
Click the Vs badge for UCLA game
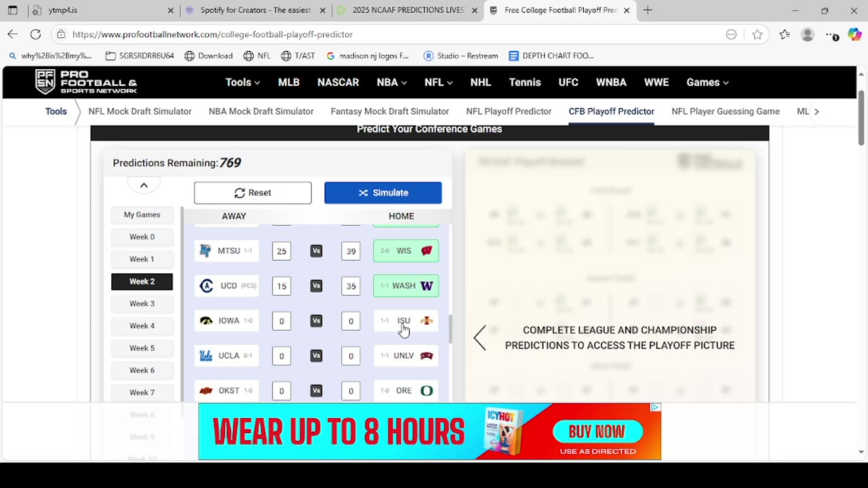[x=316, y=356]
